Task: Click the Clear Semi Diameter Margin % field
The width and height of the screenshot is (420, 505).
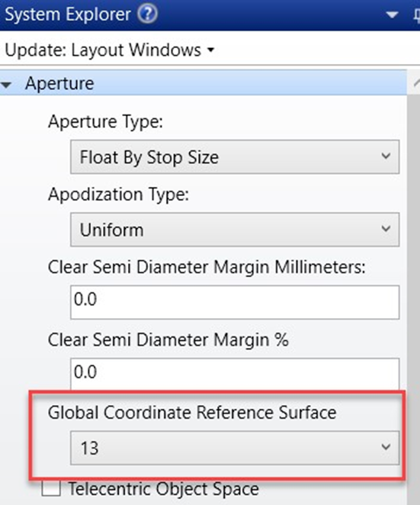Action: [235, 375]
